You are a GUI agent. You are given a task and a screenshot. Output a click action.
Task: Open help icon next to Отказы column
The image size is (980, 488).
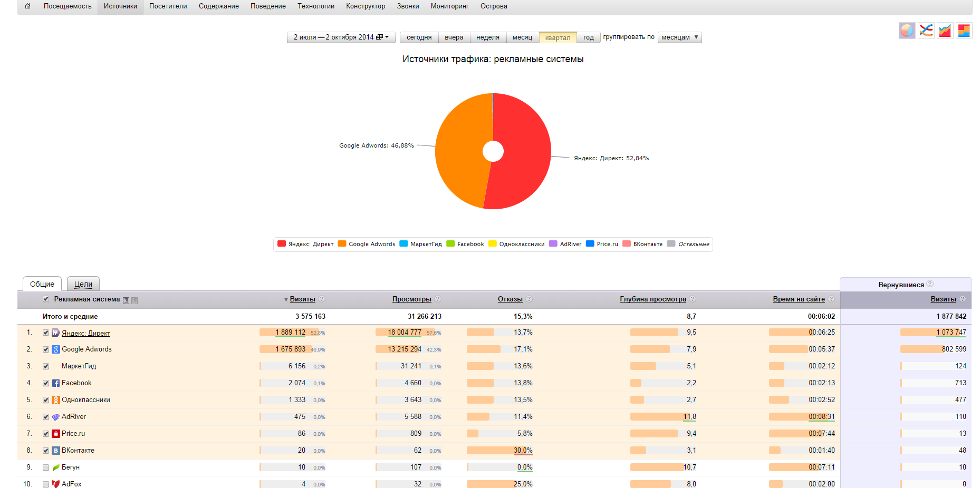tap(529, 299)
